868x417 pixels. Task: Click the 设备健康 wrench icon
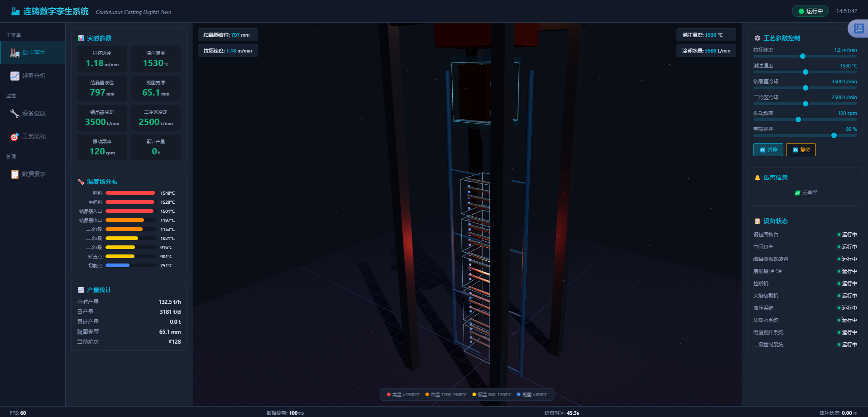tap(14, 113)
